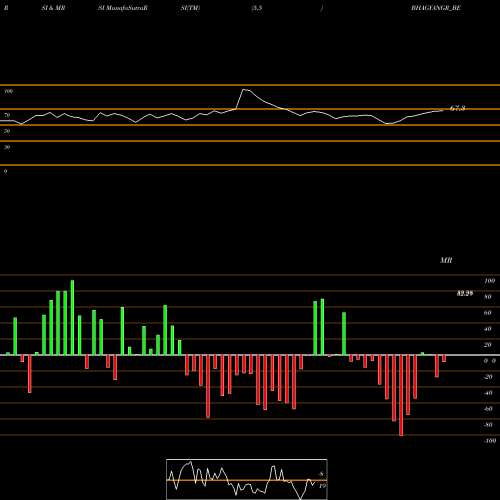Click the 60 label on MR axis
Image resolution: width=500 pixels, height=500 pixels.
(488, 313)
